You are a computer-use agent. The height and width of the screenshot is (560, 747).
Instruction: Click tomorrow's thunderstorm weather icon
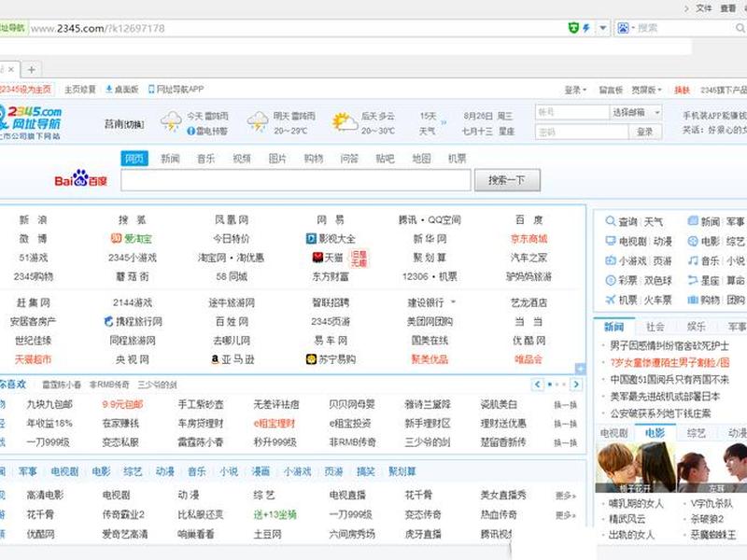(x=258, y=121)
